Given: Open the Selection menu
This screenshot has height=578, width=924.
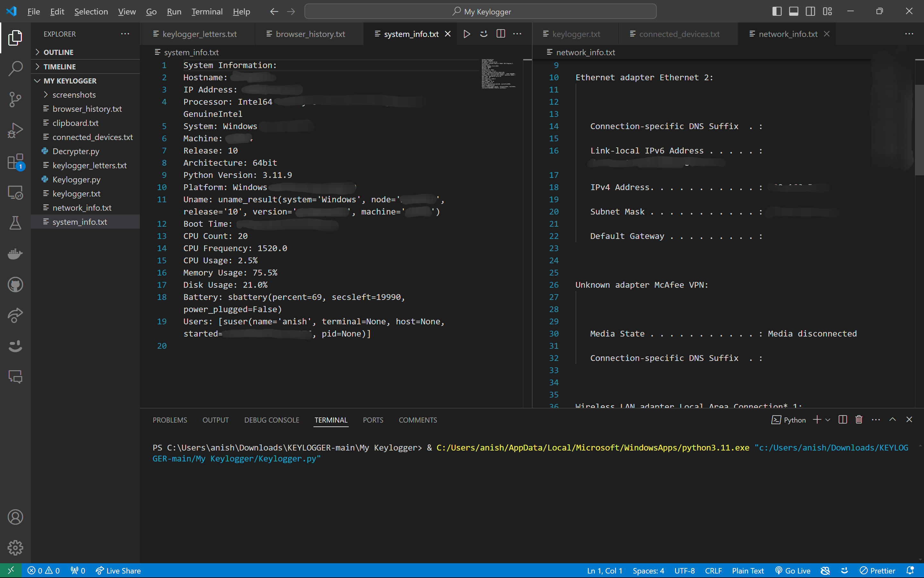Looking at the screenshot, I should coord(91,12).
